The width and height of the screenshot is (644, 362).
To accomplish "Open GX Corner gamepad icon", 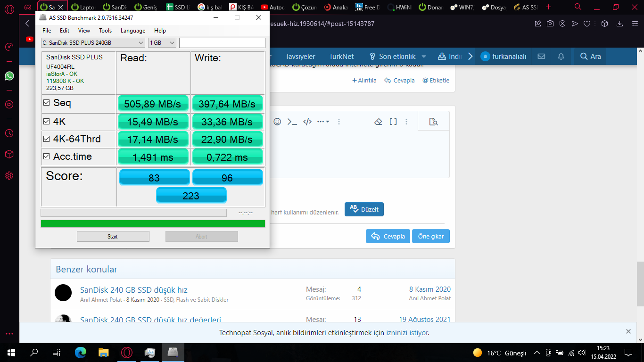I will [28, 7].
